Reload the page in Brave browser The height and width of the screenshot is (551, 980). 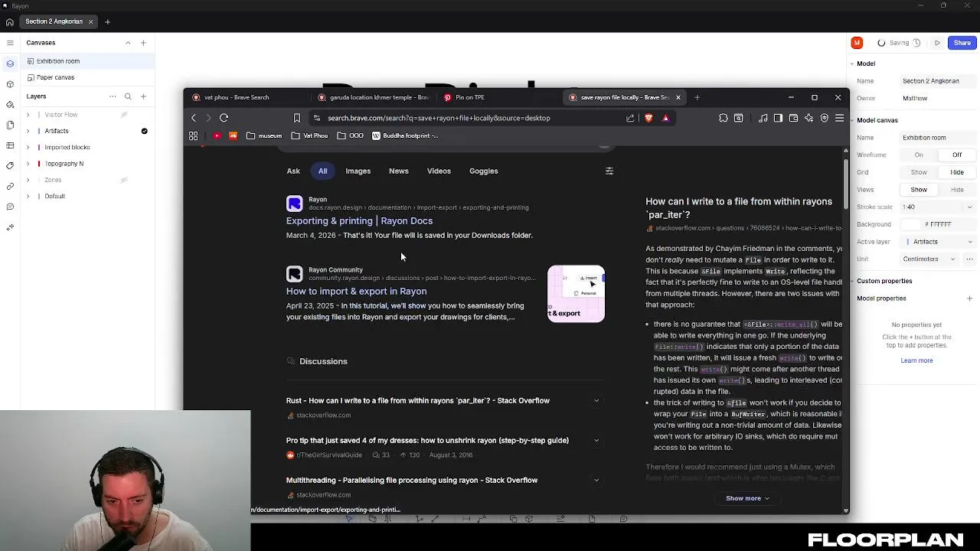224,118
